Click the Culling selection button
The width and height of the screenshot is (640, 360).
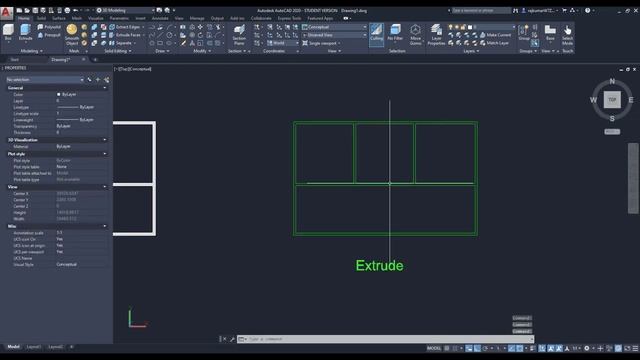click(x=376, y=34)
